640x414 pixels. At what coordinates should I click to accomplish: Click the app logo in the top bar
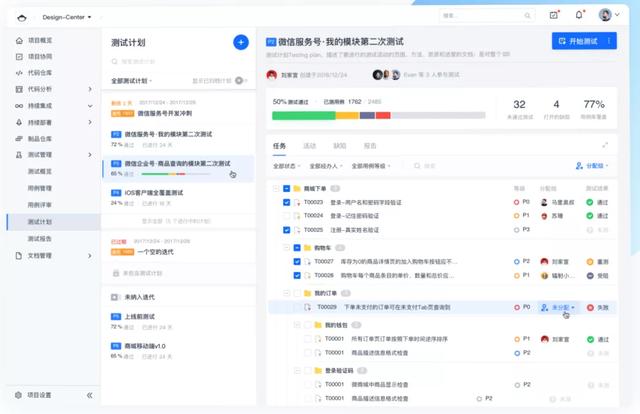[x=22, y=18]
